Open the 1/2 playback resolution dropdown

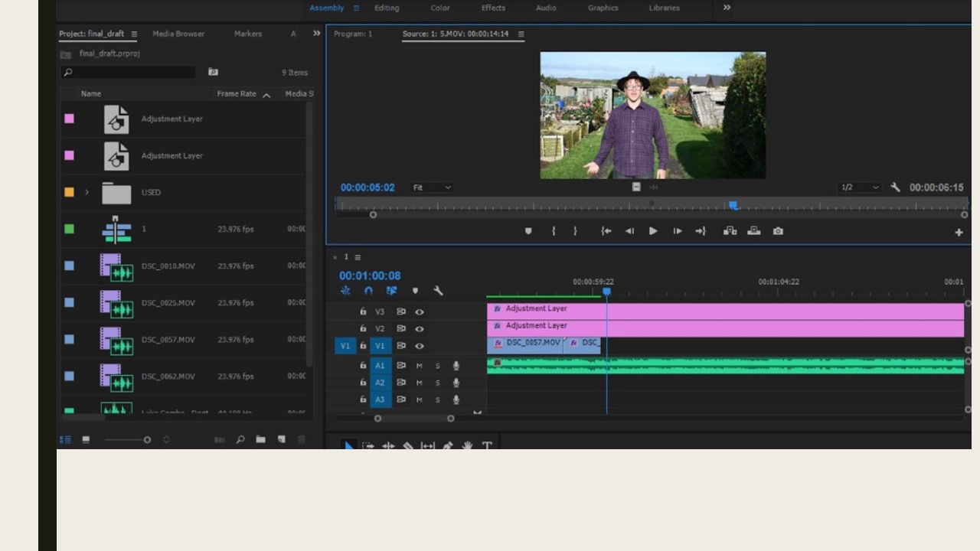click(859, 187)
